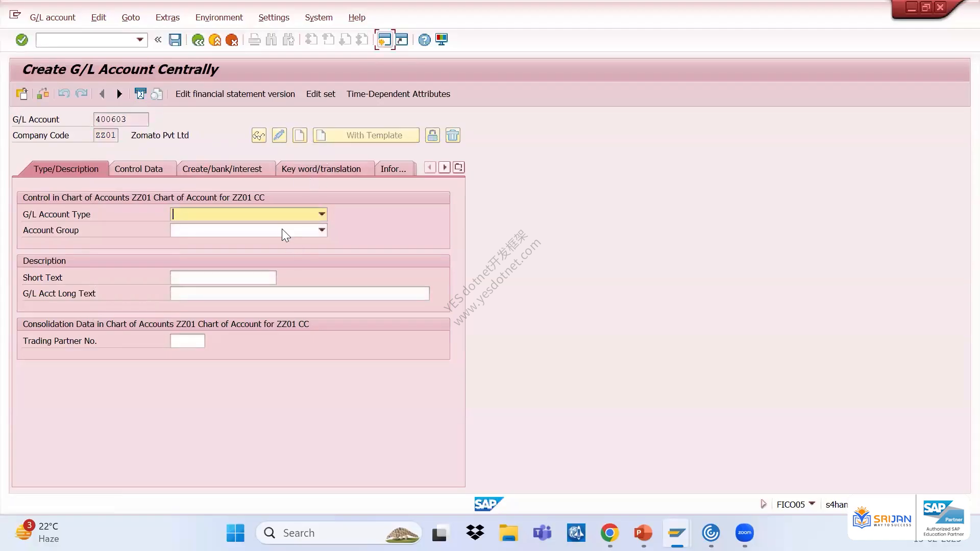Open the Help question mark icon
This screenshot has height=551, width=980.
coord(424,40)
